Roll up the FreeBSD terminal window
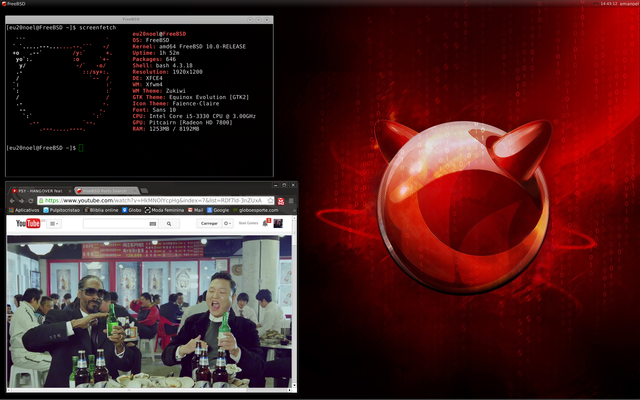This screenshot has height=400, width=640. [250, 20]
